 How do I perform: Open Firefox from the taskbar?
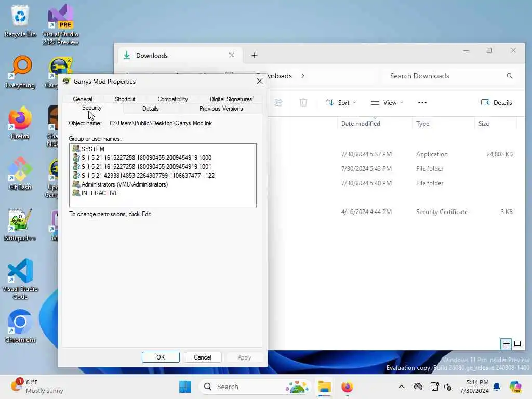pos(347,387)
